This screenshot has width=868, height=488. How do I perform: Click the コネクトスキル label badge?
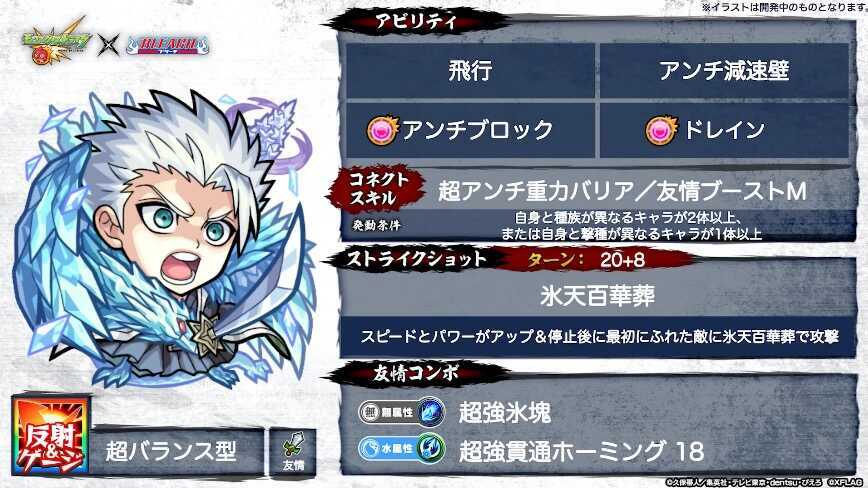coord(378,189)
